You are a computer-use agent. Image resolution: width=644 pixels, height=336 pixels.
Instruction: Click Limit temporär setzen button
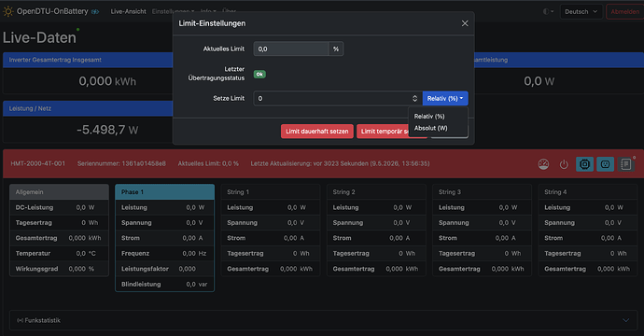tap(392, 132)
